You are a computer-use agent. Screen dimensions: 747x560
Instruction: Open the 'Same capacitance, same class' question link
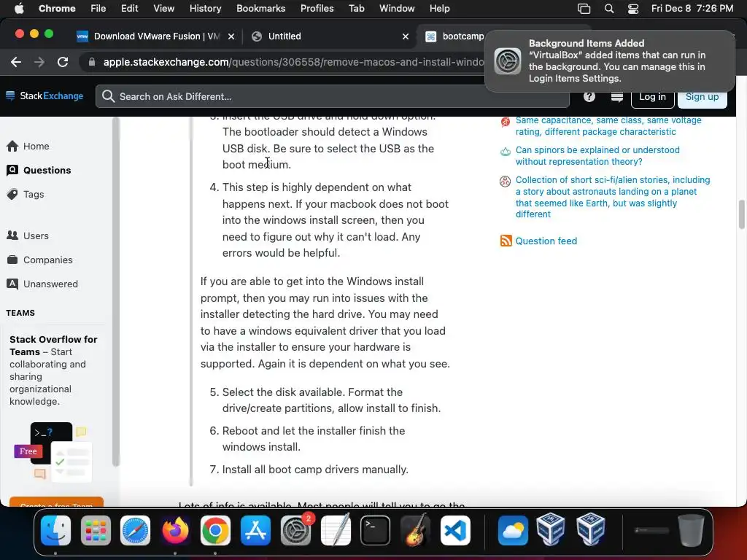pyautogui.click(x=608, y=125)
